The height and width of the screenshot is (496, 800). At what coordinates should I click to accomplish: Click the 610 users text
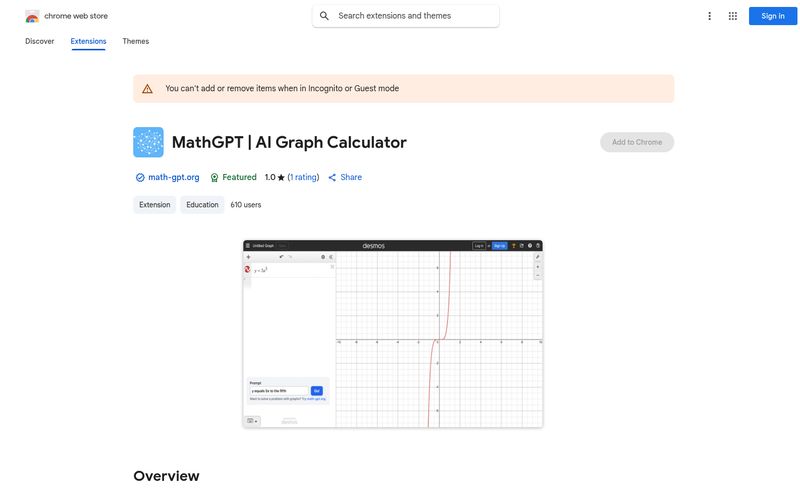pyautogui.click(x=245, y=205)
